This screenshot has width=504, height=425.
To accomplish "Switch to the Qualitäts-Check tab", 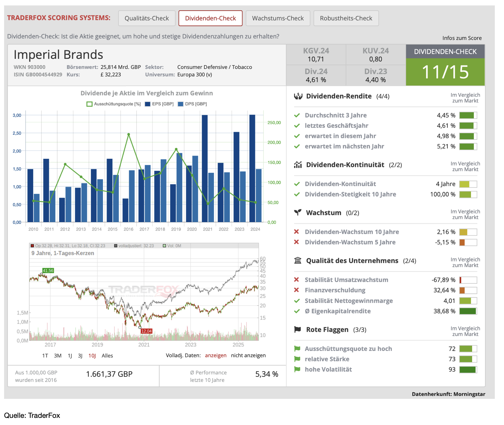I will point(146,18).
